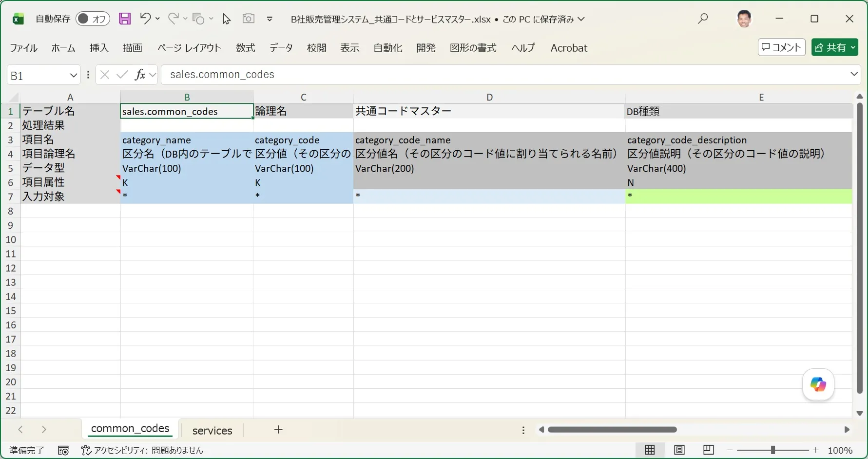Open the ファイル menu tab

(23, 48)
